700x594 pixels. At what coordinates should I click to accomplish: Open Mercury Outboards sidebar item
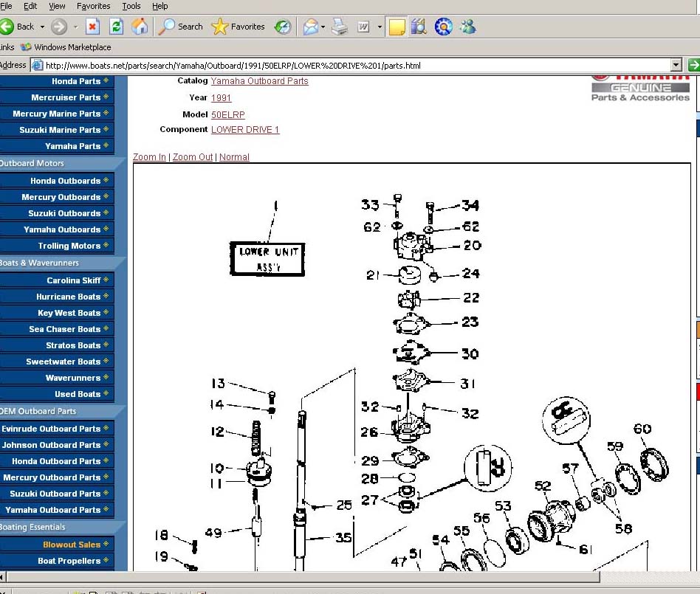pos(57,197)
